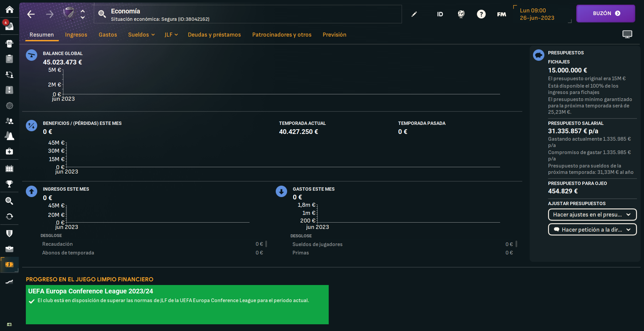Open the Club Vision briefcase icon
This screenshot has height=331, width=644.
pos(9,249)
